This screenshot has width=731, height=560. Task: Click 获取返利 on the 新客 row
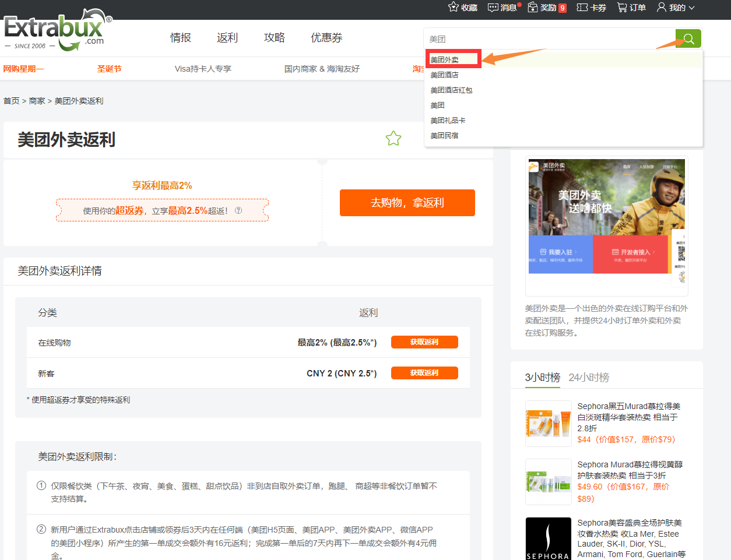(424, 373)
